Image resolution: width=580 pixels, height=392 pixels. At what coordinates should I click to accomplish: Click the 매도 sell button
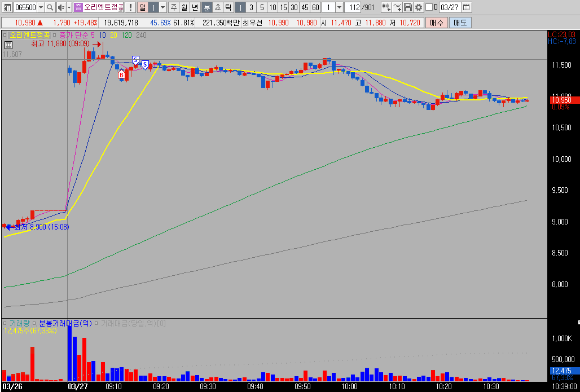pos(460,23)
